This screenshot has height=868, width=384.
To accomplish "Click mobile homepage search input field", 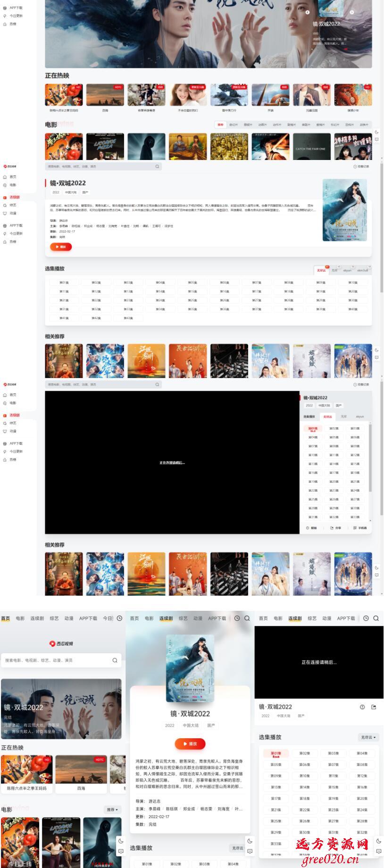I will click(x=57, y=660).
